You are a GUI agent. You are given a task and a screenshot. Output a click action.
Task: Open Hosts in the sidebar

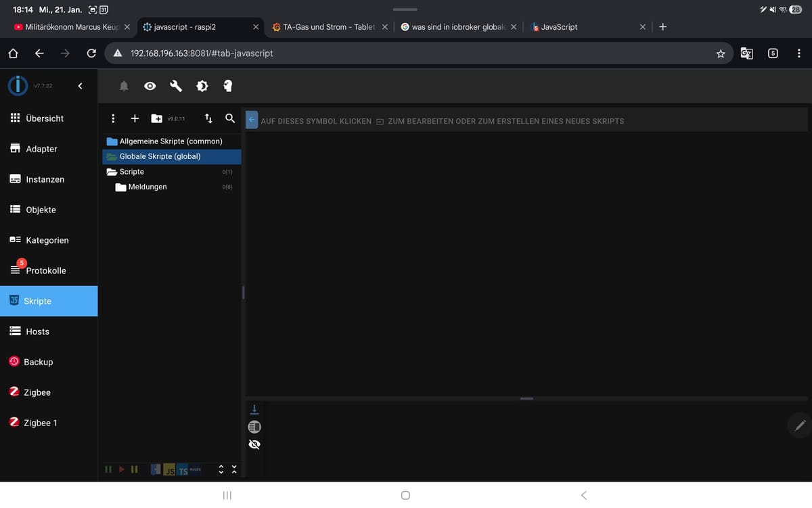tap(49, 331)
